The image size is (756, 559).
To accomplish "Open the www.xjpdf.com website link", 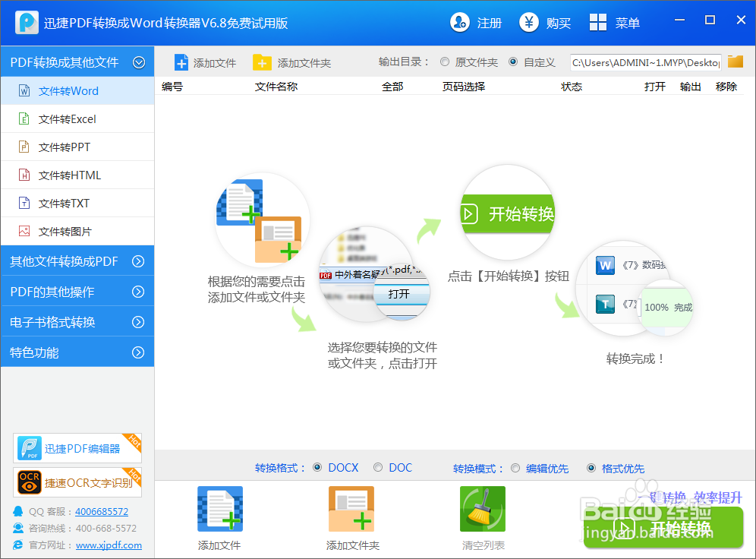I will [x=109, y=545].
